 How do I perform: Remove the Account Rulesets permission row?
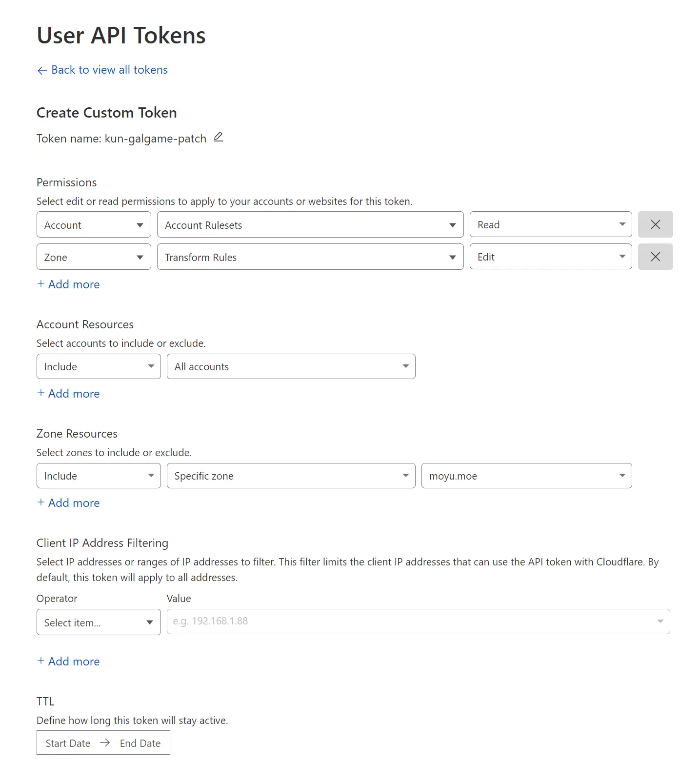655,224
